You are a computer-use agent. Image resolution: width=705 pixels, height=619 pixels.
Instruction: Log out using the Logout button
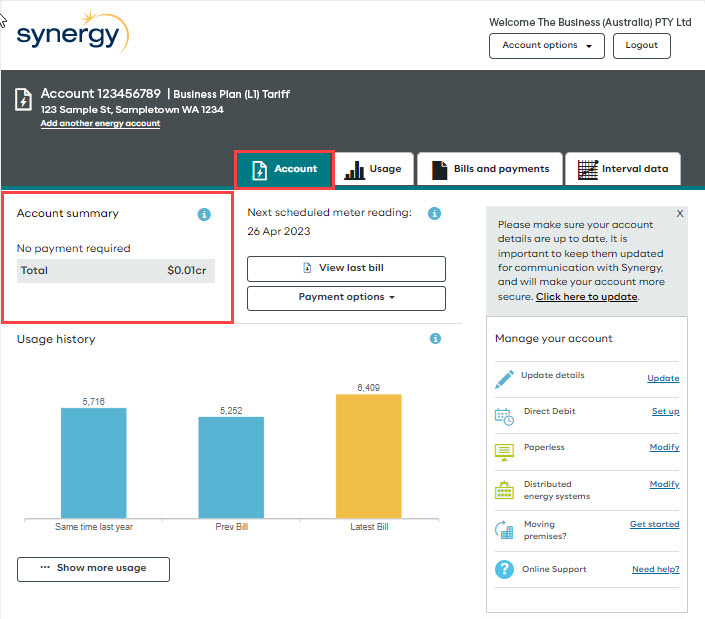(x=642, y=45)
